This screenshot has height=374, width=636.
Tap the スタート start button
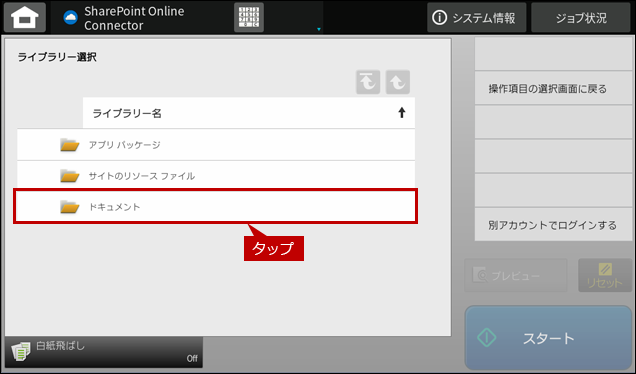tap(548, 337)
